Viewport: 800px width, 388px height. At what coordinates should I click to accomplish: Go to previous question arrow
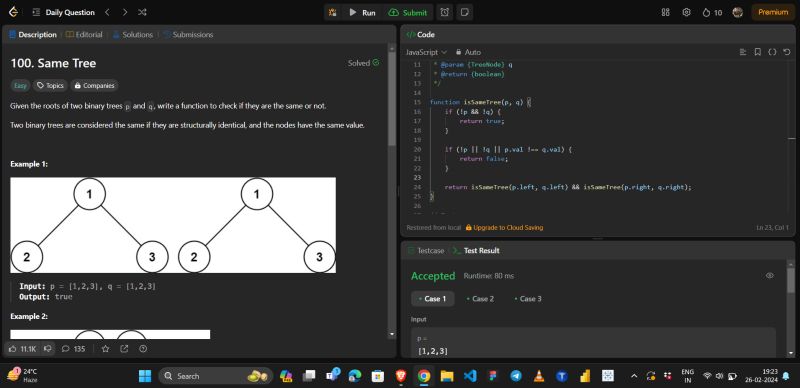[x=107, y=12]
